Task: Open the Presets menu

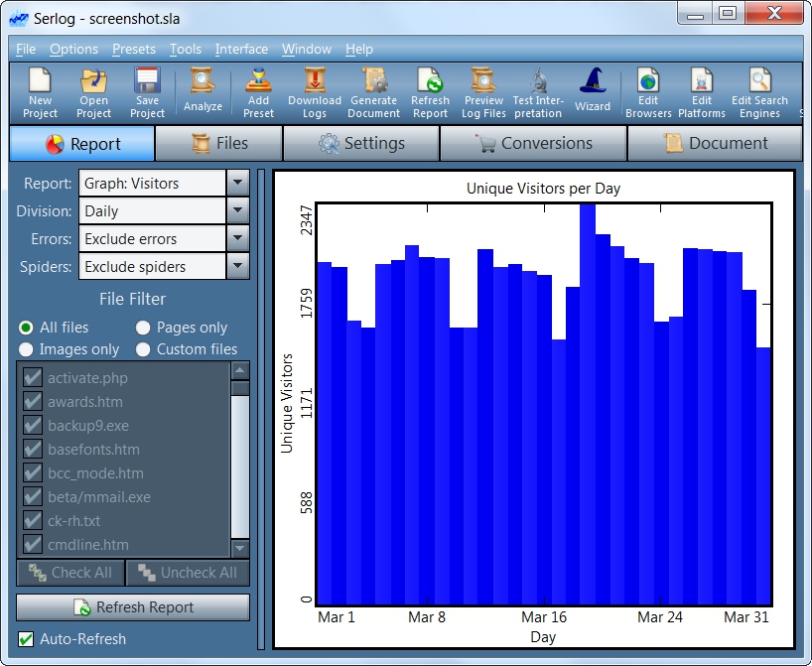Action: [x=133, y=49]
